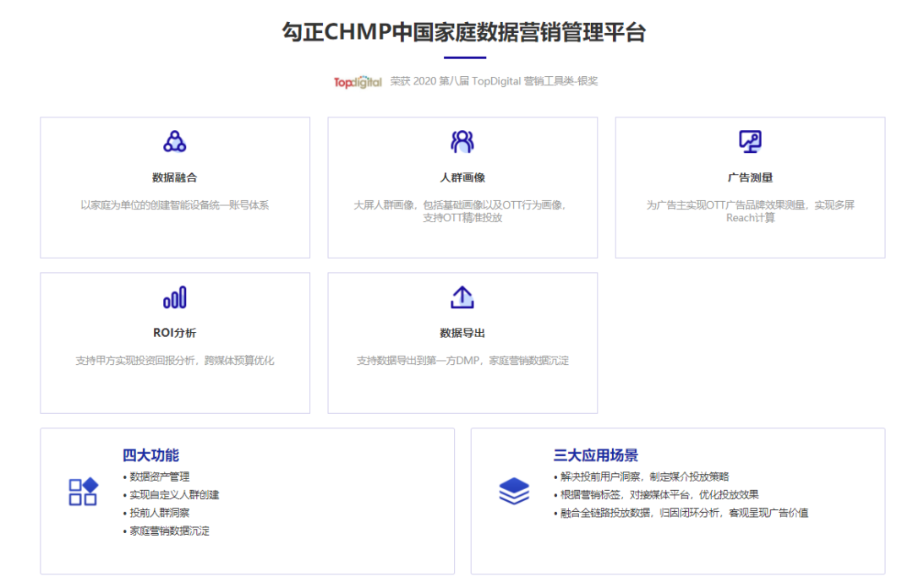Click the TopDigital logo
The width and height of the screenshot is (913, 588).
click(358, 81)
